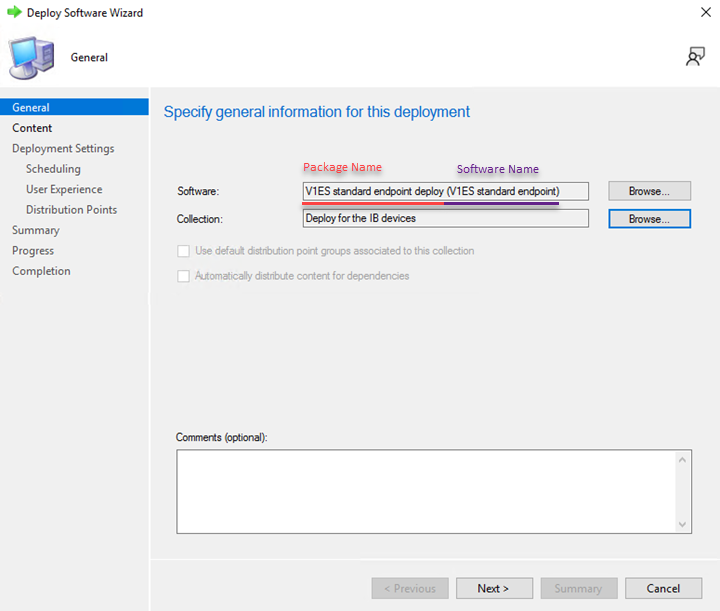Screen dimensions: 720x611
Task: Open the Content wizard step
Action: coord(32,128)
